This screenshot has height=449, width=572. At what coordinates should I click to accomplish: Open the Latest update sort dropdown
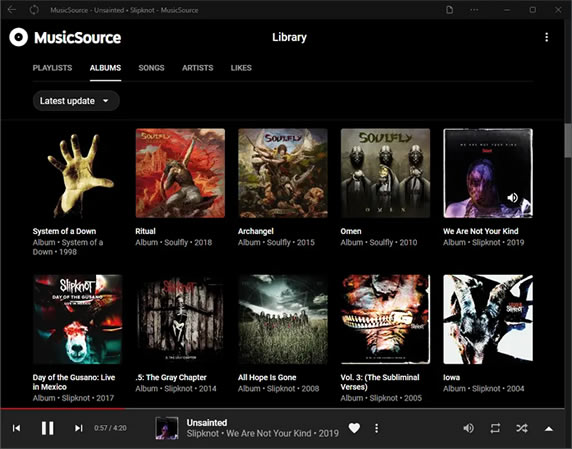pos(76,101)
